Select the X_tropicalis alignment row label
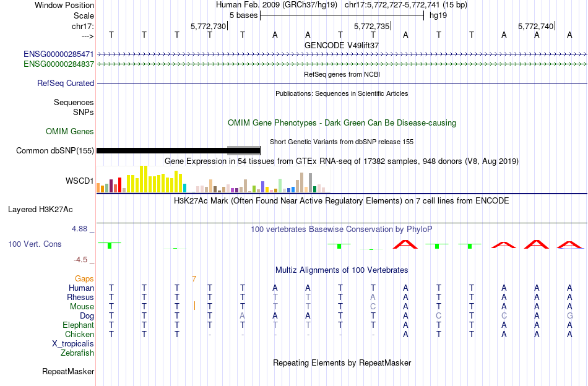The height and width of the screenshot is (386, 588). [73, 344]
